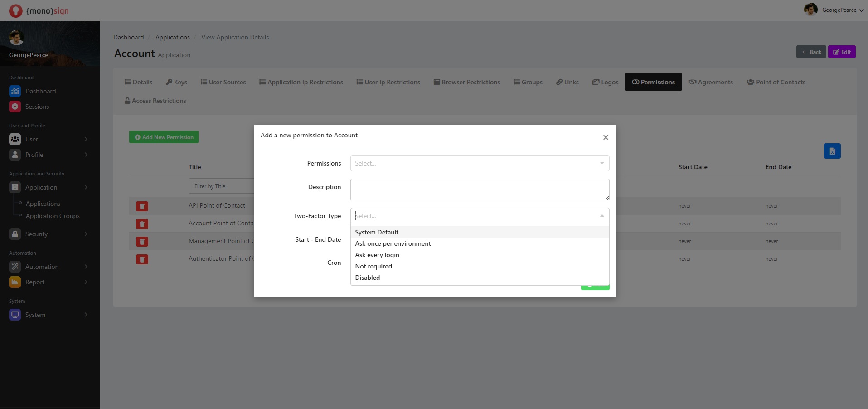Screen dimensions: 868x409
Task: Delete the API Point of Contact row
Action: [142, 206]
